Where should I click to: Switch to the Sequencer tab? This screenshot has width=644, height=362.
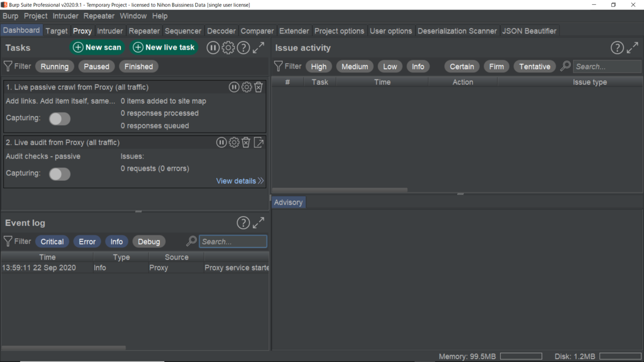[x=183, y=31]
